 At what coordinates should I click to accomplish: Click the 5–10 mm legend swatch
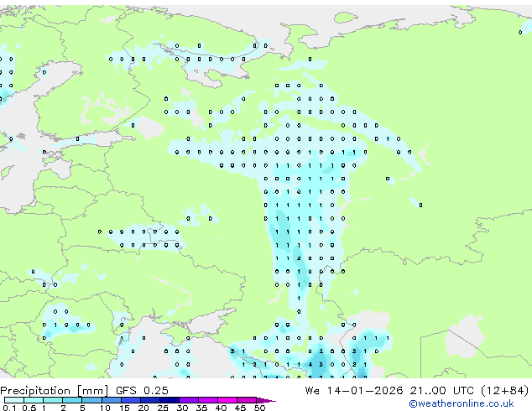[92, 400]
